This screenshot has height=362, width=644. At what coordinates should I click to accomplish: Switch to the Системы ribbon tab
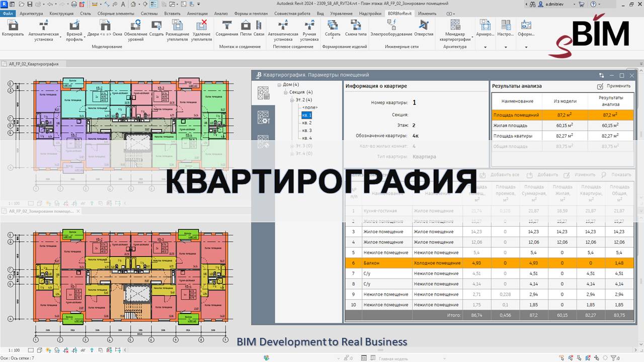click(x=149, y=14)
